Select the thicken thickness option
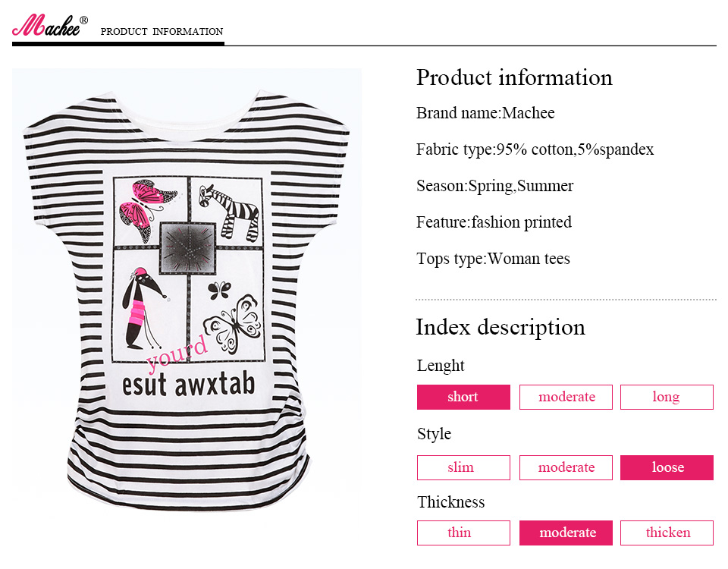 pyautogui.click(x=667, y=533)
